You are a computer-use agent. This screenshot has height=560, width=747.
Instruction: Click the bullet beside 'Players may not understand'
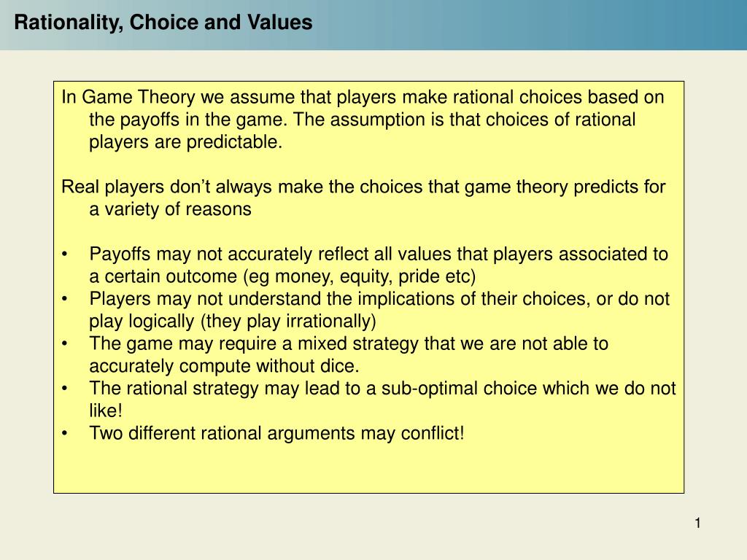click(64, 300)
